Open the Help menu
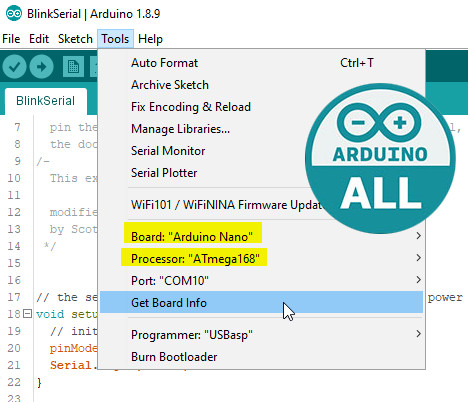Screen dimensions: 468x402 (150, 39)
